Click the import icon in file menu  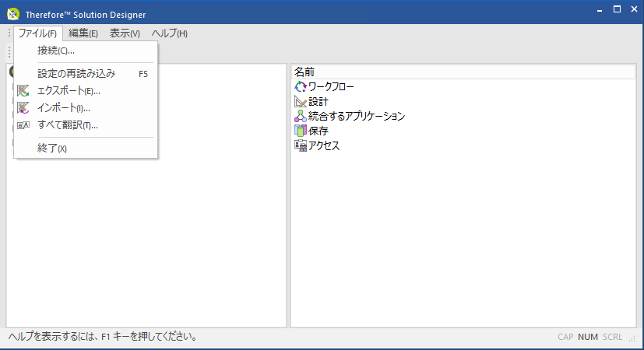click(23, 108)
